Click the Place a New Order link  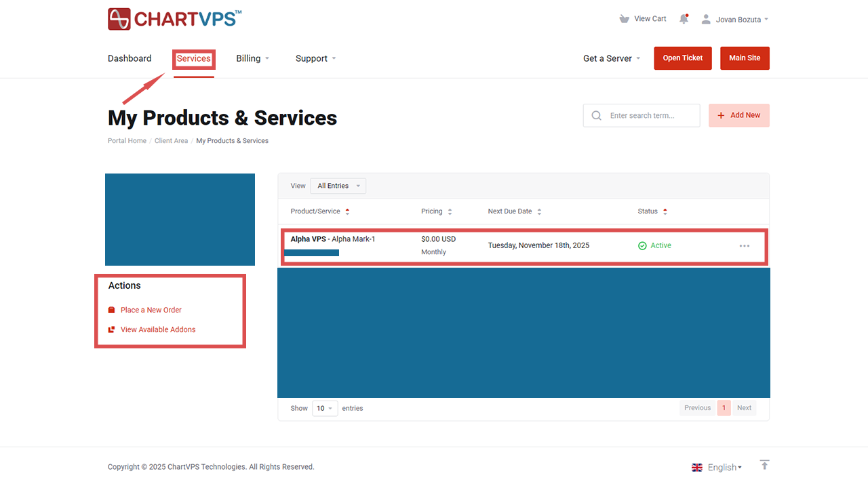point(151,310)
